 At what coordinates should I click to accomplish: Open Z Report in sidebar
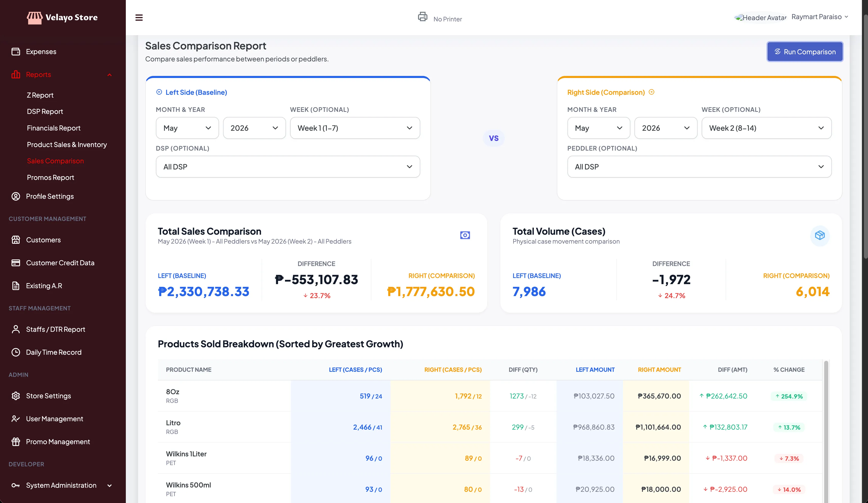pos(40,95)
